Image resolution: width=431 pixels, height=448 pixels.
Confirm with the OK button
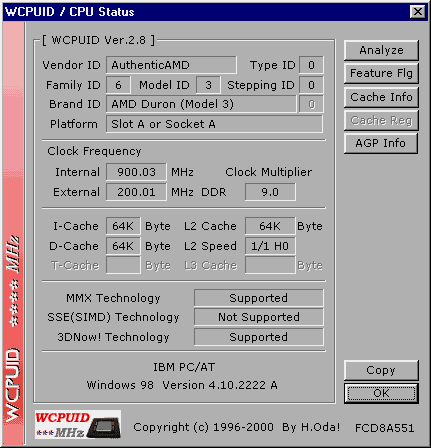(x=381, y=393)
